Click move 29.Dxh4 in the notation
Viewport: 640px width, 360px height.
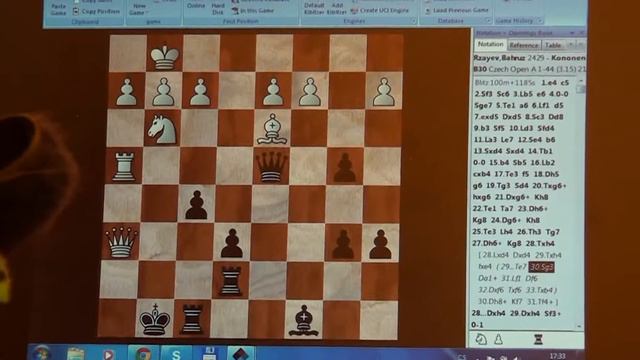(x=524, y=313)
